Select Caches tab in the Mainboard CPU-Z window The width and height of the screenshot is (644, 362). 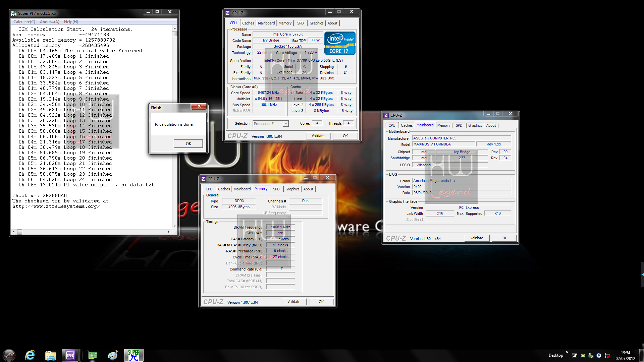[407, 125]
